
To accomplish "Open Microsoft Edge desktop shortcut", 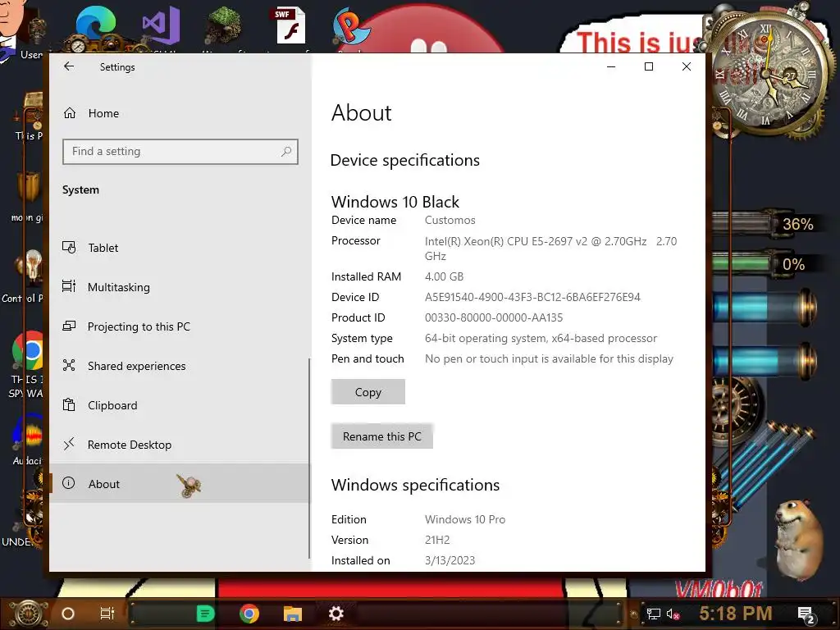I will click(x=95, y=27).
